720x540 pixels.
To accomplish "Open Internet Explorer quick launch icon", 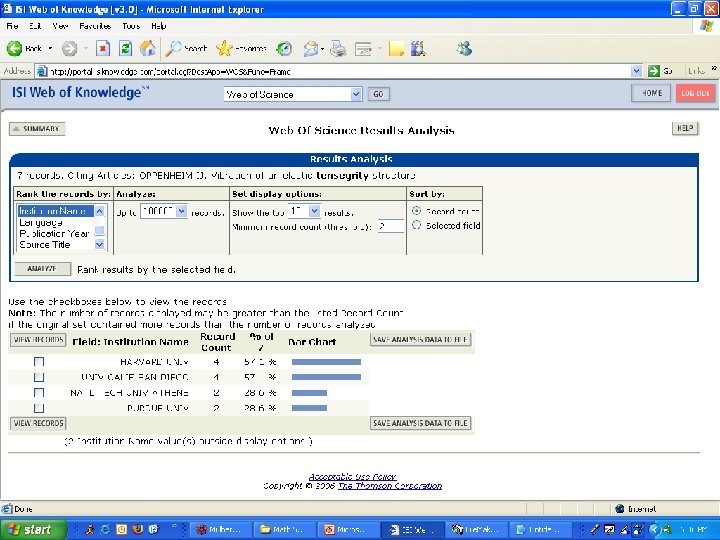I will click(x=105, y=529).
